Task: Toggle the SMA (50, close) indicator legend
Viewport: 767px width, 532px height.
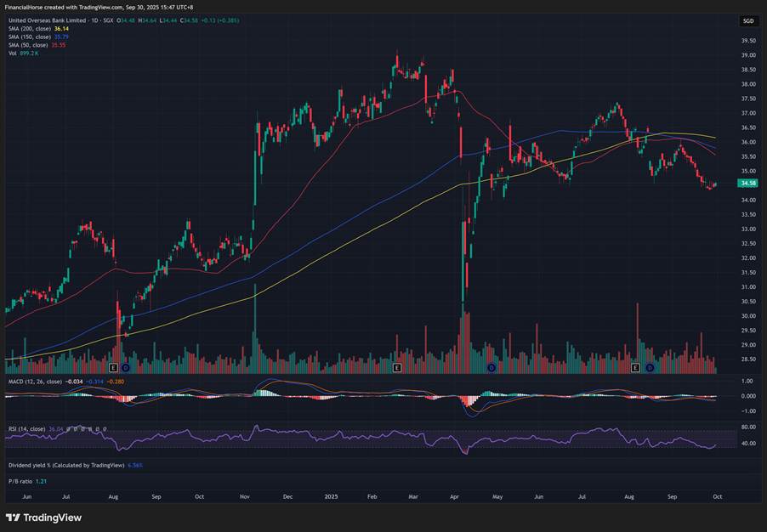Action: coord(30,44)
